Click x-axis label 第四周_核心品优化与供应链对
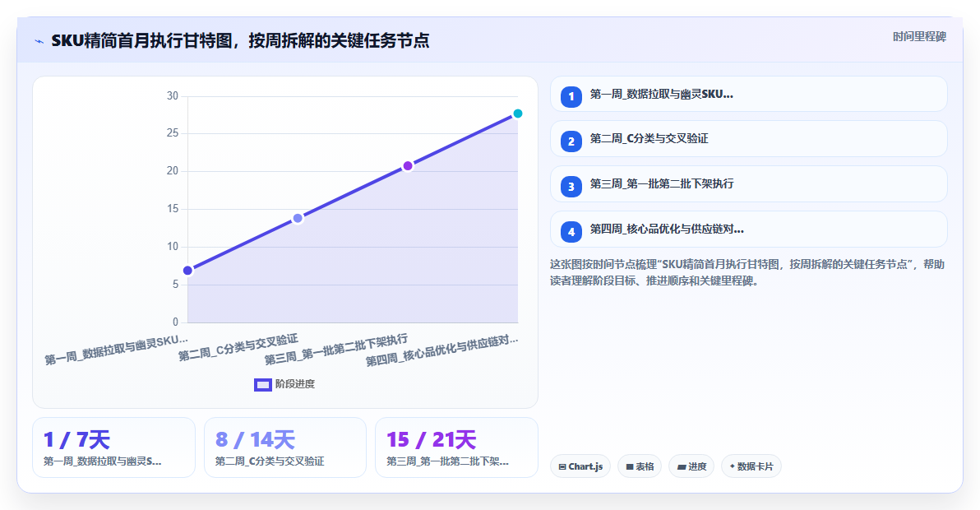Screen dimensions: 980x510 (x=441, y=350)
